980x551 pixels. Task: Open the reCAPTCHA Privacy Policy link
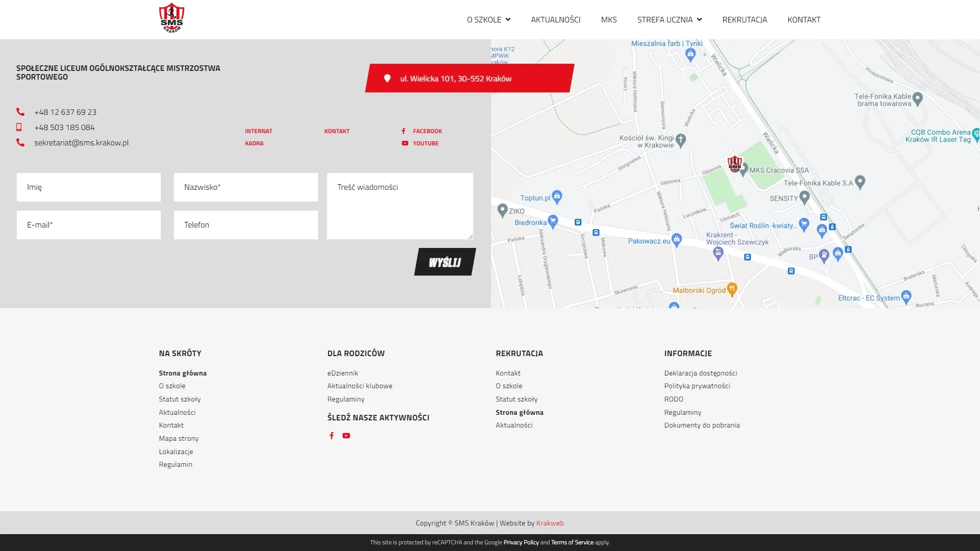521,542
